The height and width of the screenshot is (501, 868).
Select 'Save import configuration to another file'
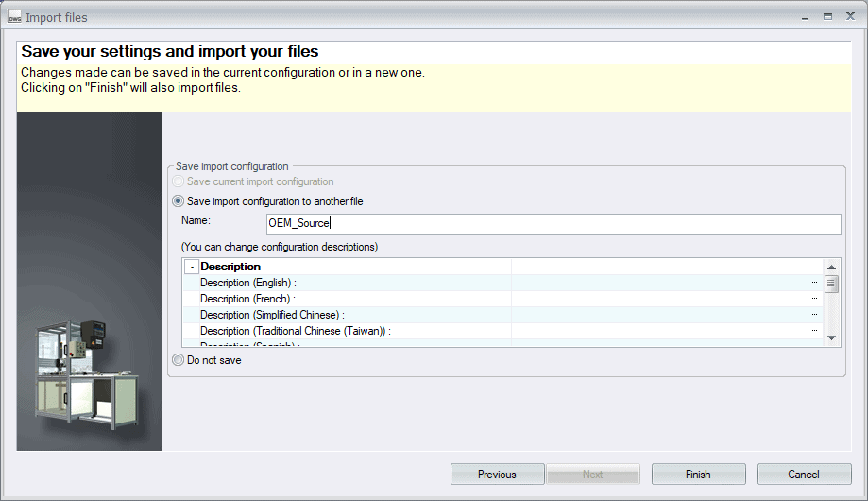tap(179, 201)
